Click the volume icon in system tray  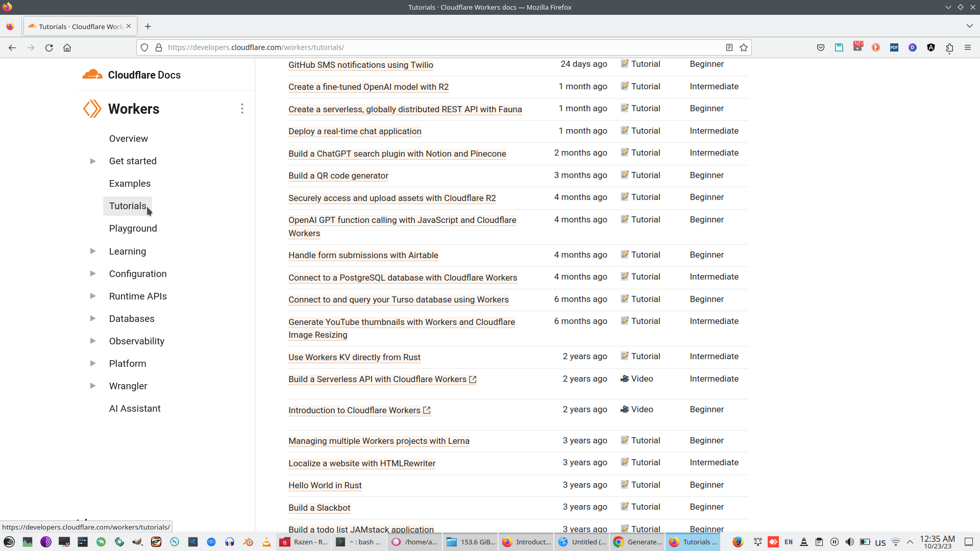pos(849,542)
